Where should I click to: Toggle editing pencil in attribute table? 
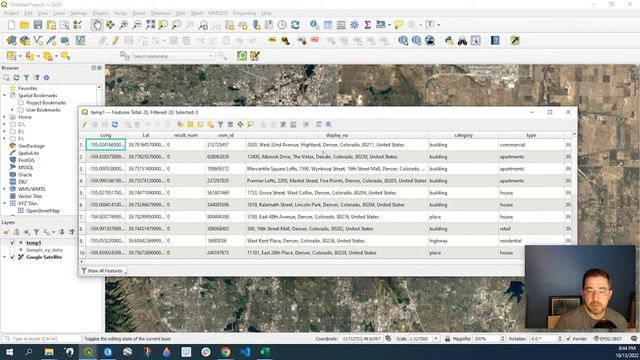(x=85, y=124)
